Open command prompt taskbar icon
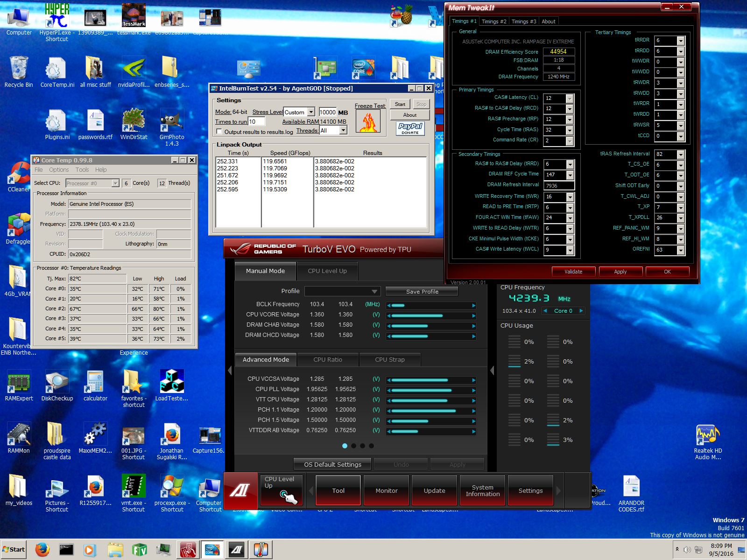 pos(66,550)
